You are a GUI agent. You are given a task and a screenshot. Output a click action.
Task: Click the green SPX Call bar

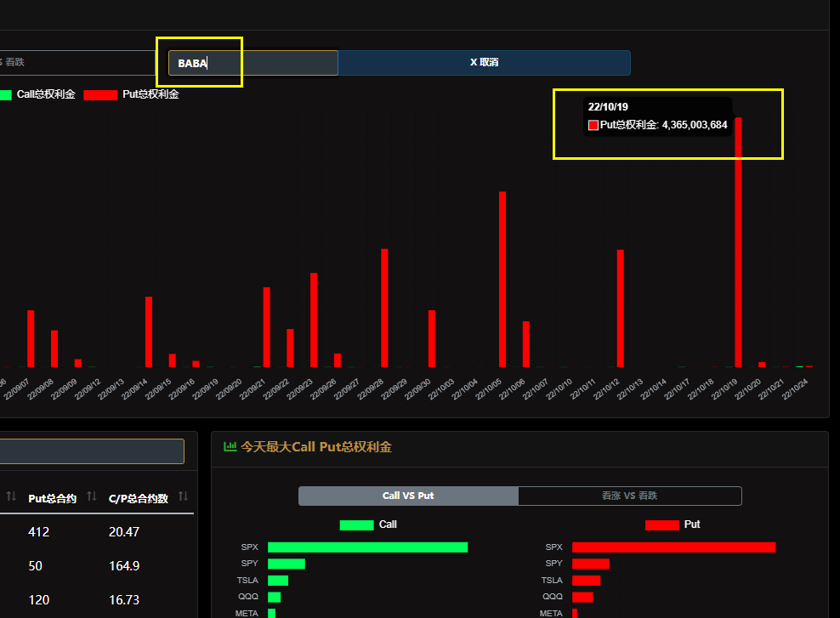(367, 547)
